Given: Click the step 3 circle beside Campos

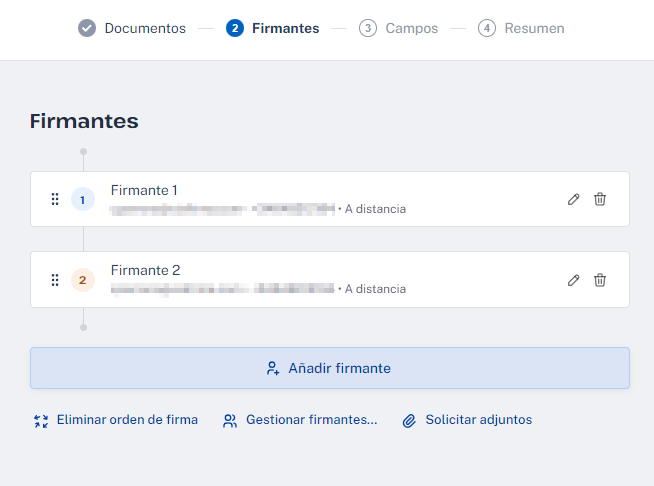Looking at the screenshot, I should pyautogui.click(x=368, y=28).
